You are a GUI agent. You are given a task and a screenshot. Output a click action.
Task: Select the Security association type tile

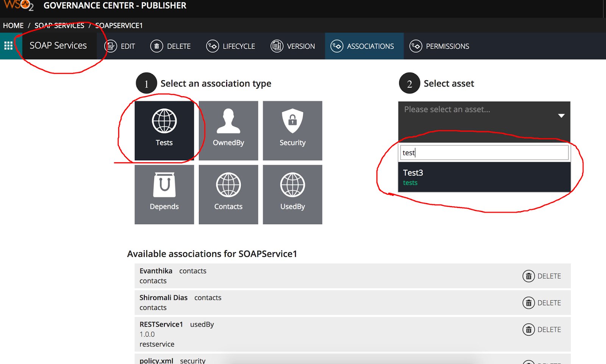click(292, 131)
